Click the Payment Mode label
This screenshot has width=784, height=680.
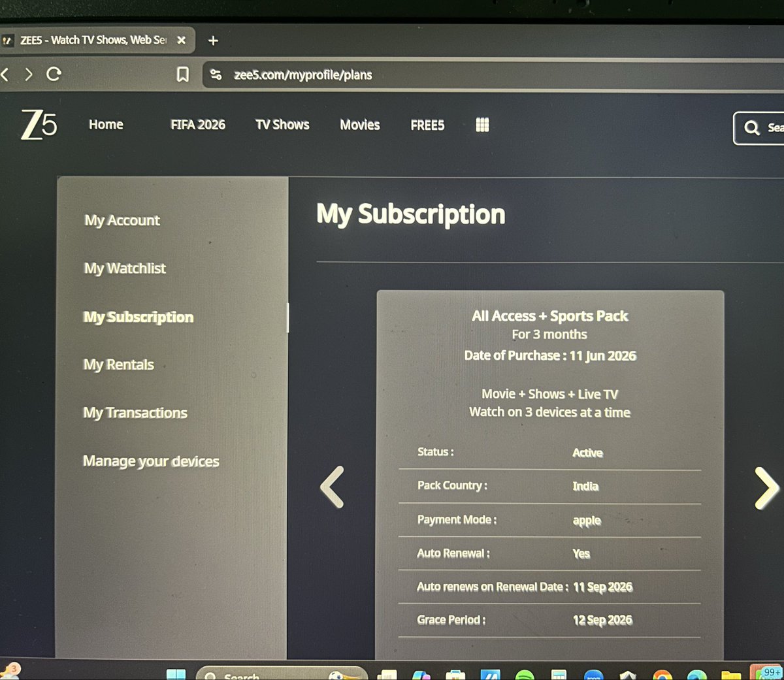tap(457, 520)
